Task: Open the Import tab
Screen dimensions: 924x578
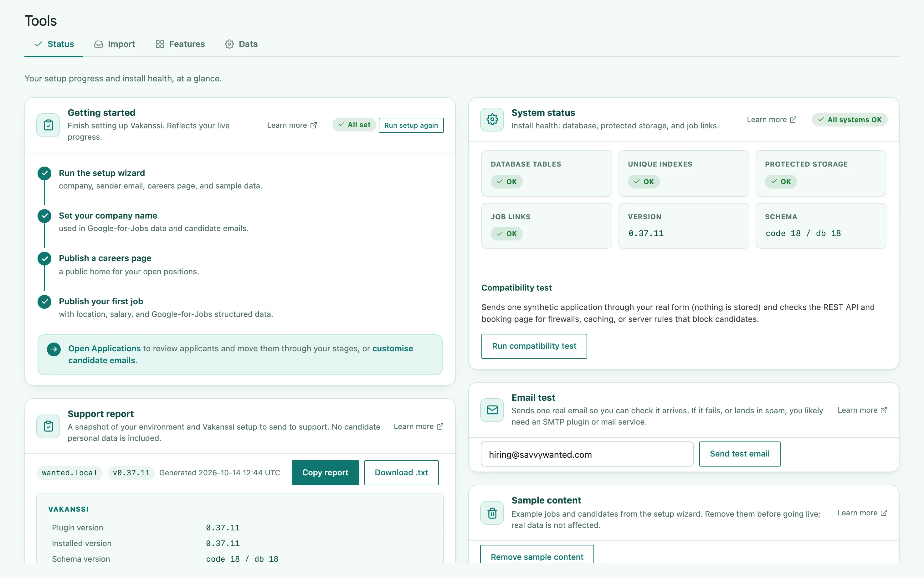Action: click(x=115, y=44)
